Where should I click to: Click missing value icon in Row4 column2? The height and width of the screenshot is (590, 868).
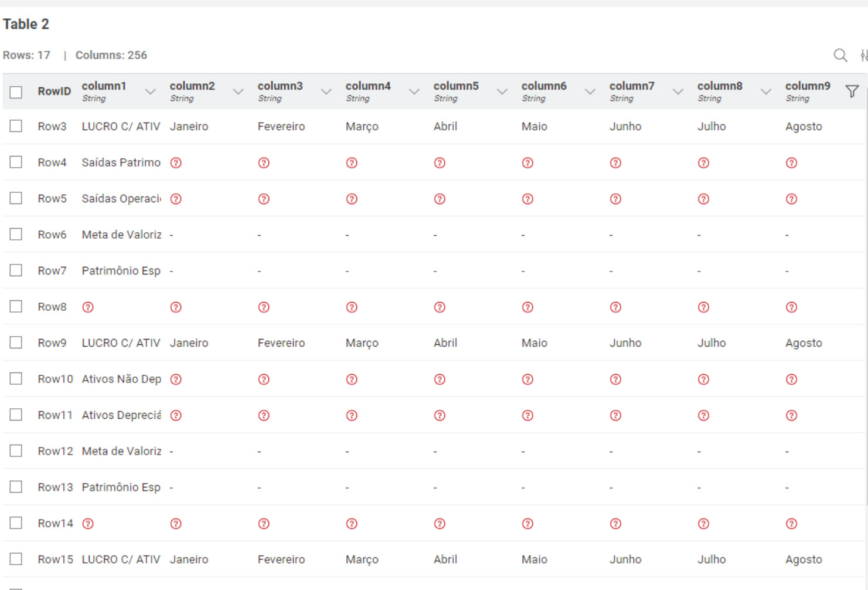(x=176, y=163)
